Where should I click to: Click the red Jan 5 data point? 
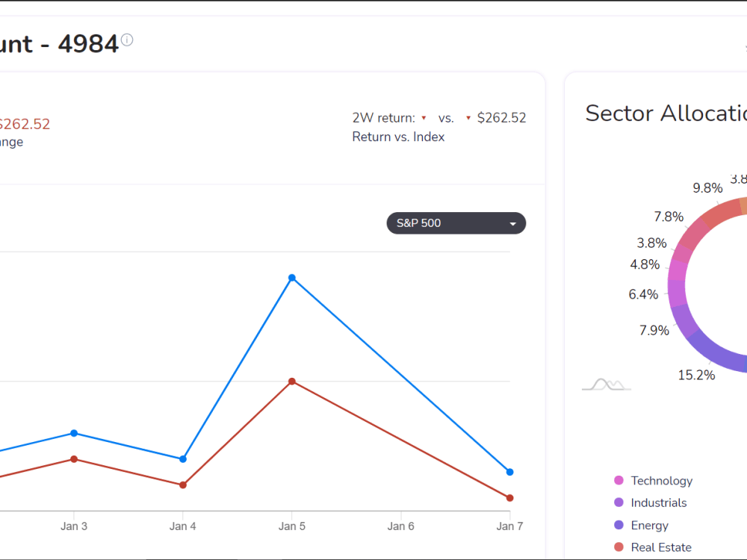pos(292,382)
